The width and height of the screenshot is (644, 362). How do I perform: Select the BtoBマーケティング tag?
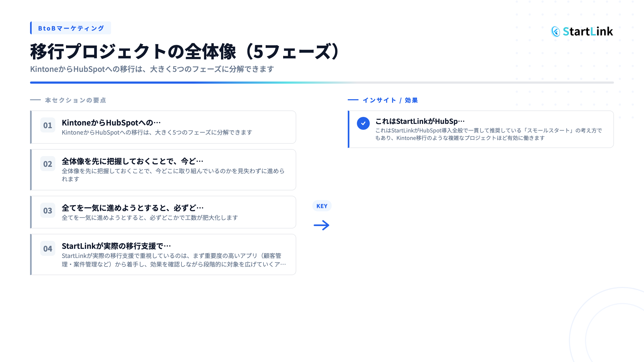pyautogui.click(x=71, y=28)
